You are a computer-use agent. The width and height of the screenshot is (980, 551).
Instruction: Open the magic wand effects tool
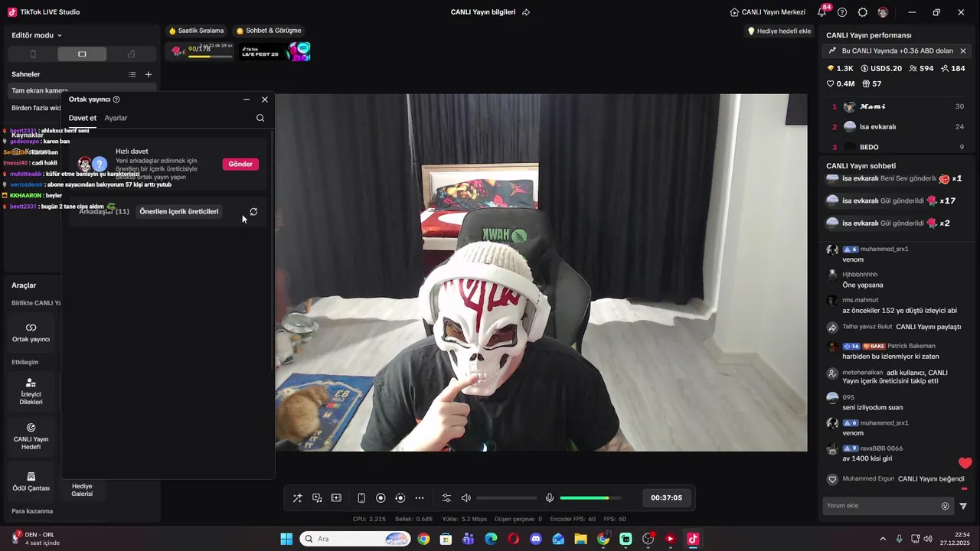[297, 498]
